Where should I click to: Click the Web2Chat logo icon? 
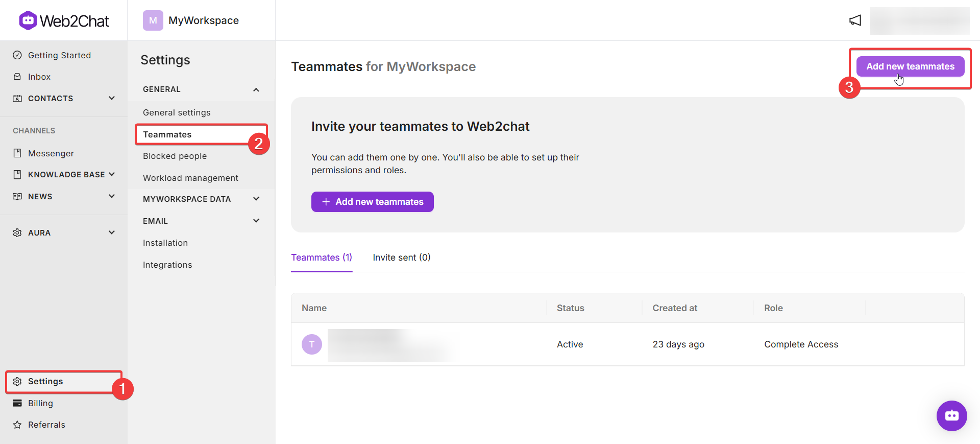click(x=28, y=20)
